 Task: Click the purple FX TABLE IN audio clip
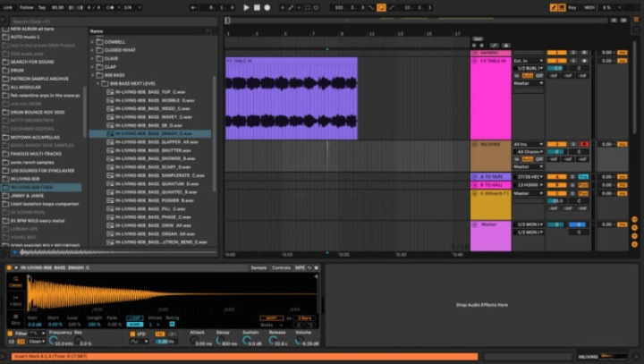292,98
